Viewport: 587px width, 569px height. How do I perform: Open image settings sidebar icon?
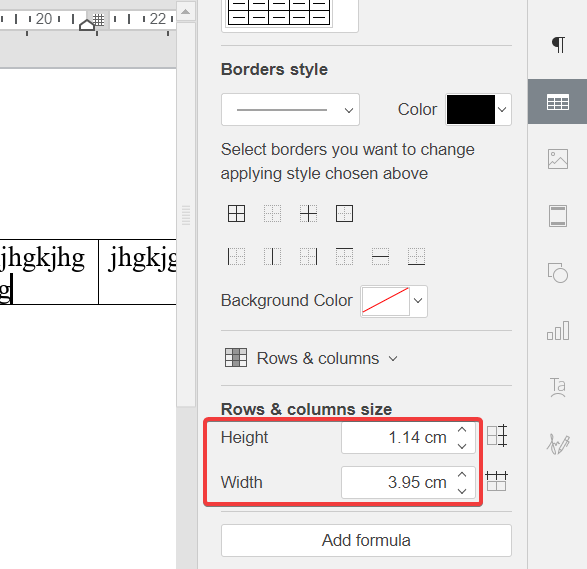click(x=558, y=159)
